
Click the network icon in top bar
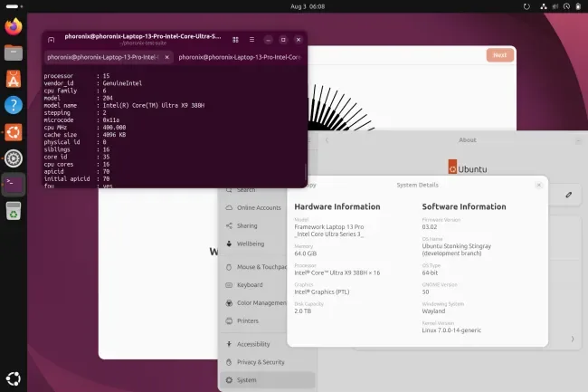pyautogui.click(x=543, y=6)
